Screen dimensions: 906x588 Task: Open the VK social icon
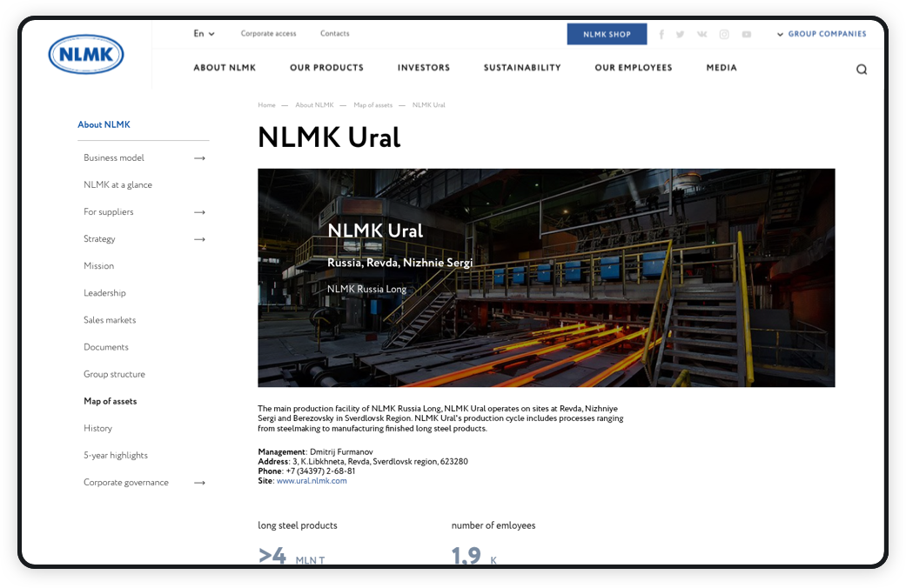coord(702,34)
